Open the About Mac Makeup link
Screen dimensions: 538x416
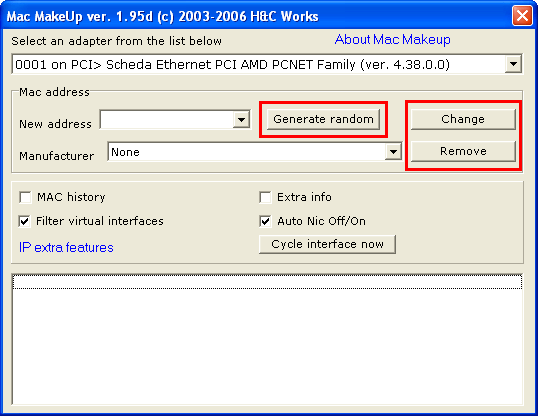click(x=393, y=39)
